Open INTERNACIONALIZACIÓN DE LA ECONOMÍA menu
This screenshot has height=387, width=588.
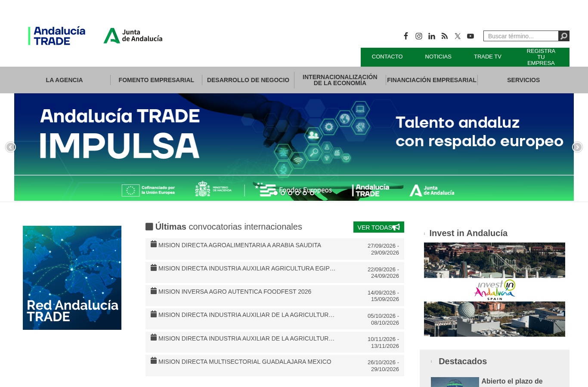tap(340, 80)
